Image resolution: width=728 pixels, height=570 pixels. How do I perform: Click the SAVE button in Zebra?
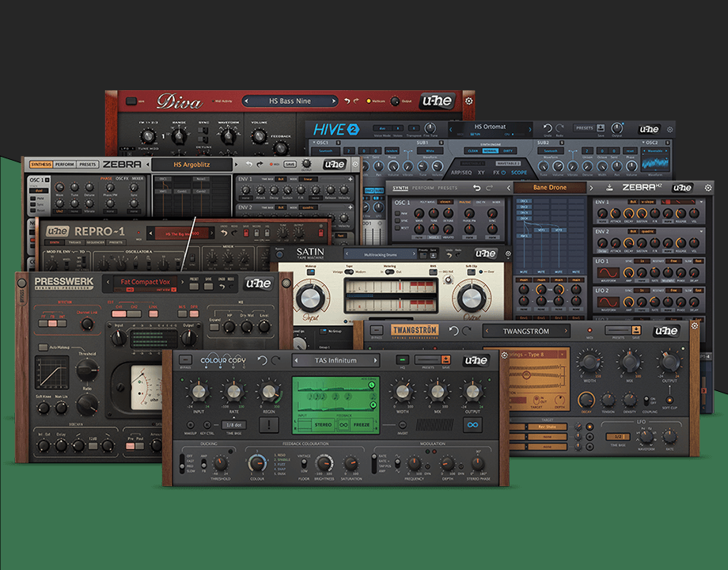(x=290, y=164)
